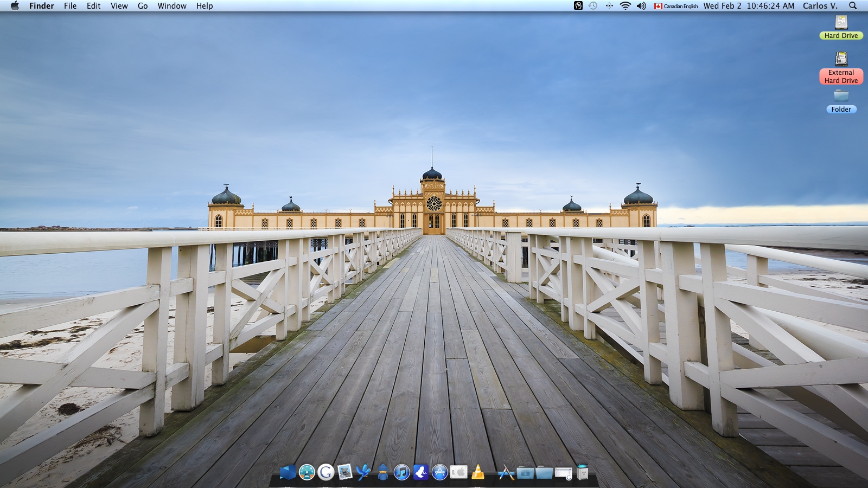
Task: Show the date and time menu
Action: coord(749,6)
